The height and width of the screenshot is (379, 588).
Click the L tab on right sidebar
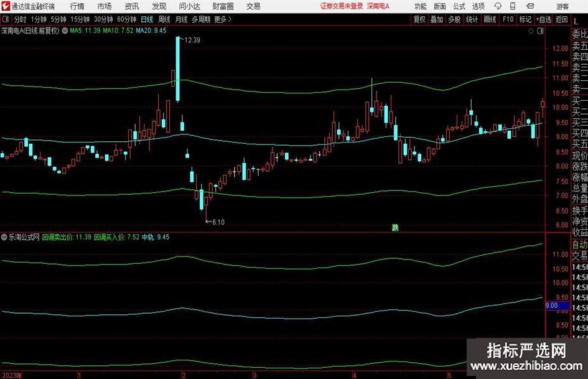pyautogui.click(x=576, y=22)
